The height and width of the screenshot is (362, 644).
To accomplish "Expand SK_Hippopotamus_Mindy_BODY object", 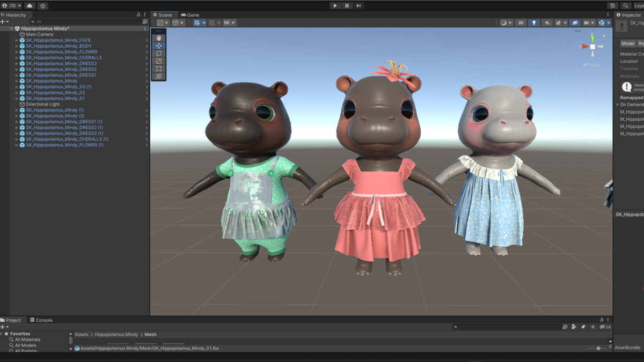I will (17, 46).
